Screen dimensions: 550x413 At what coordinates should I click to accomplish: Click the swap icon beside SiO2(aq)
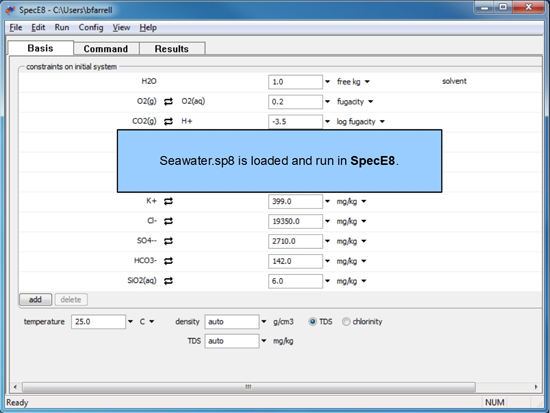[168, 281]
